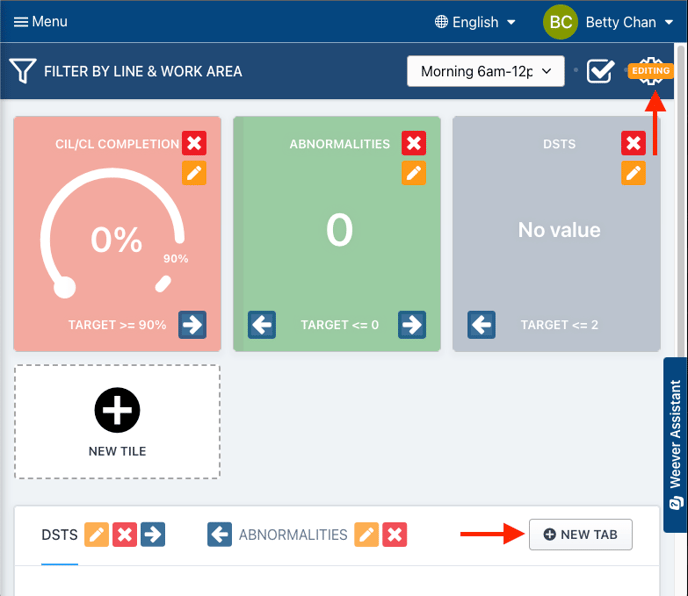Edit the Abnormalities tile with pencil icon
The width and height of the screenshot is (688, 596).
click(414, 173)
